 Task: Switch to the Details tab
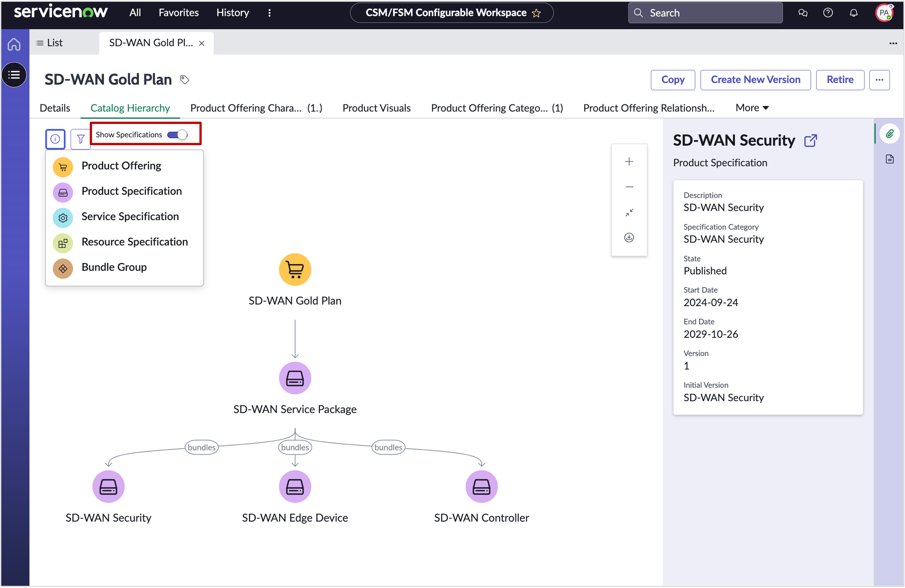(x=55, y=108)
